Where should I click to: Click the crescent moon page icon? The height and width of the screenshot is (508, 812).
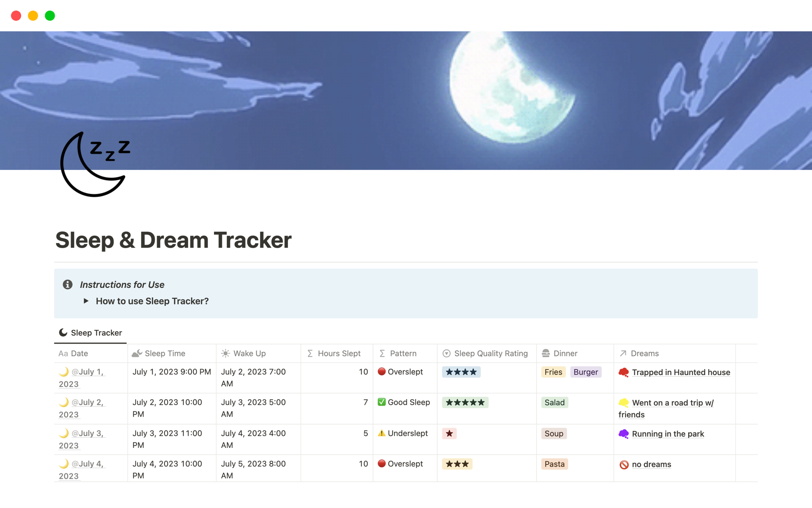coord(94,163)
